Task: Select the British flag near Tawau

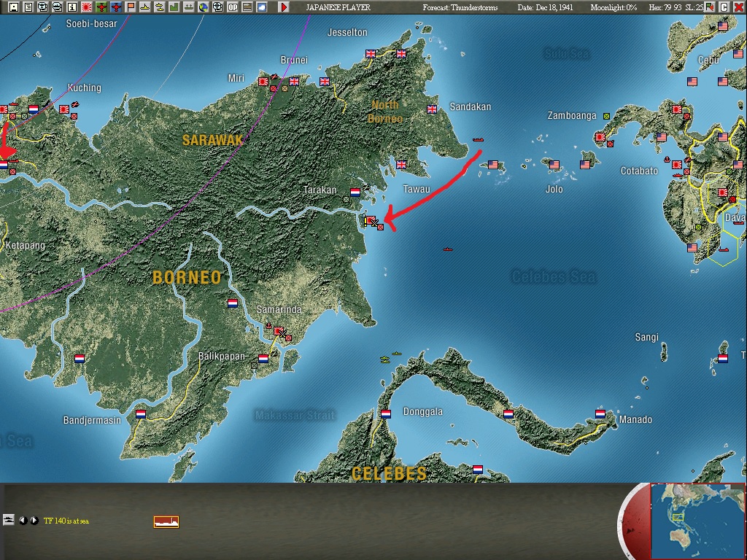Action: [x=401, y=165]
